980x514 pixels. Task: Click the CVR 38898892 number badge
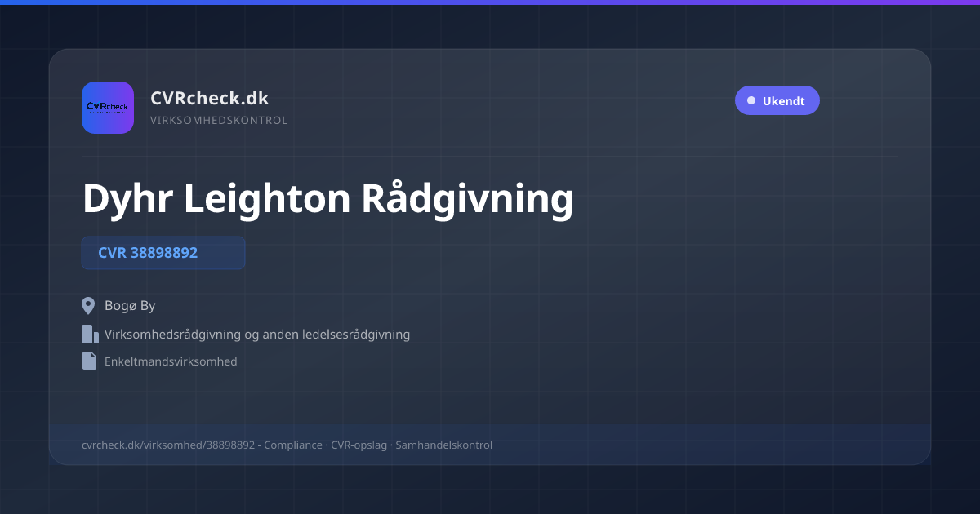[163, 253]
